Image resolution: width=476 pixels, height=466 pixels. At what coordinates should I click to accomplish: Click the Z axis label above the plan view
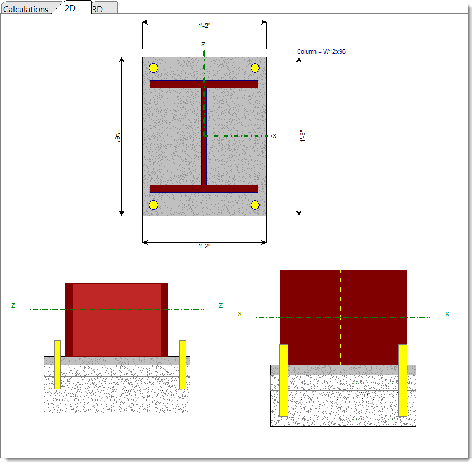[203, 44]
